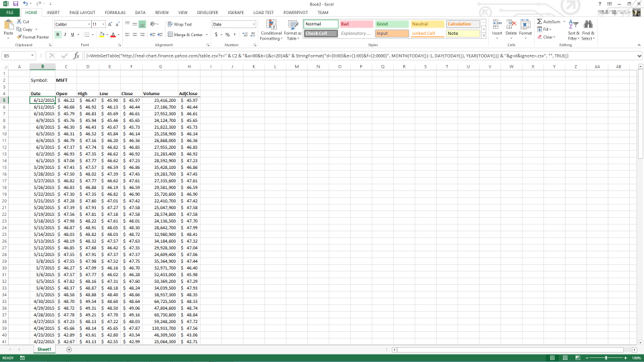This screenshot has height=362, width=644.
Task: Add a new sheet with plus icon
Action: coord(63,350)
